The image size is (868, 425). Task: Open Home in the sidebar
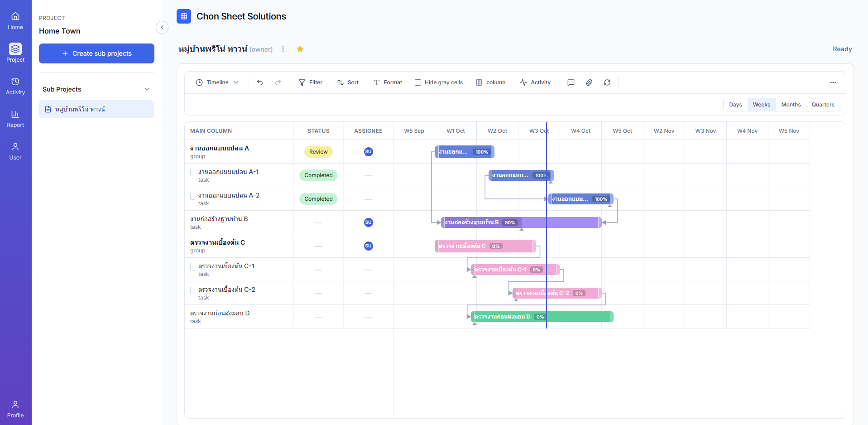[15, 21]
